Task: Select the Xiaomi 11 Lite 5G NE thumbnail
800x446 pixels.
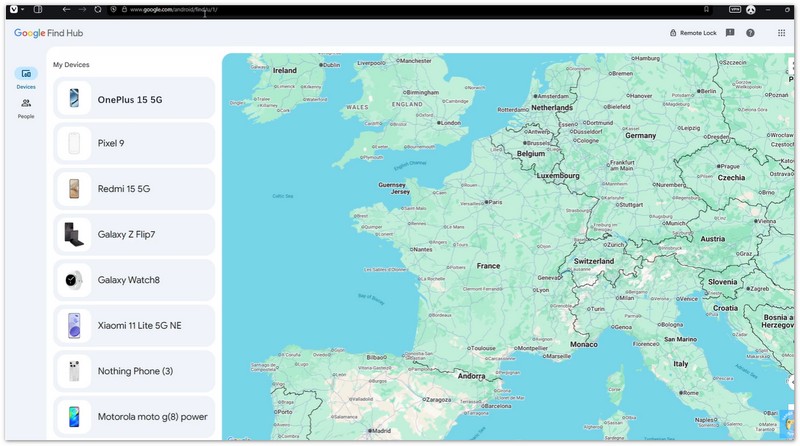Action: [74, 326]
